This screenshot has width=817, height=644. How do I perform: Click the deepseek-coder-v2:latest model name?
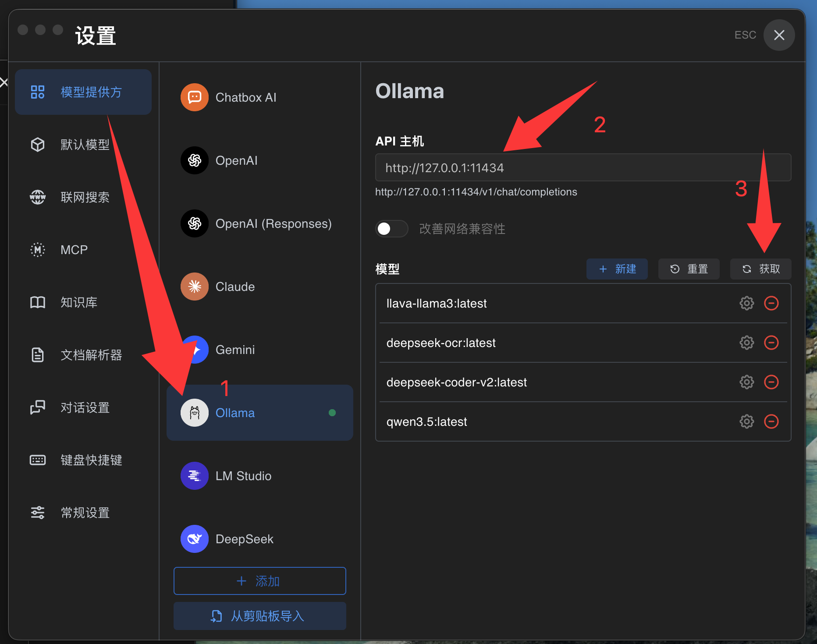[x=456, y=382]
